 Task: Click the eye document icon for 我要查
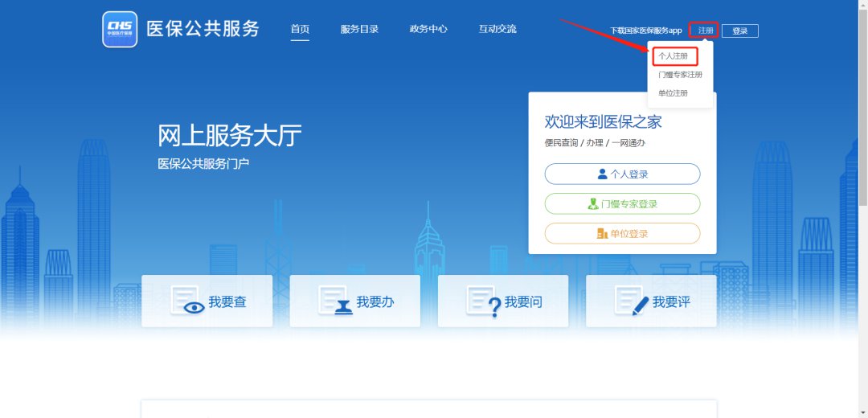click(x=187, y=302)
